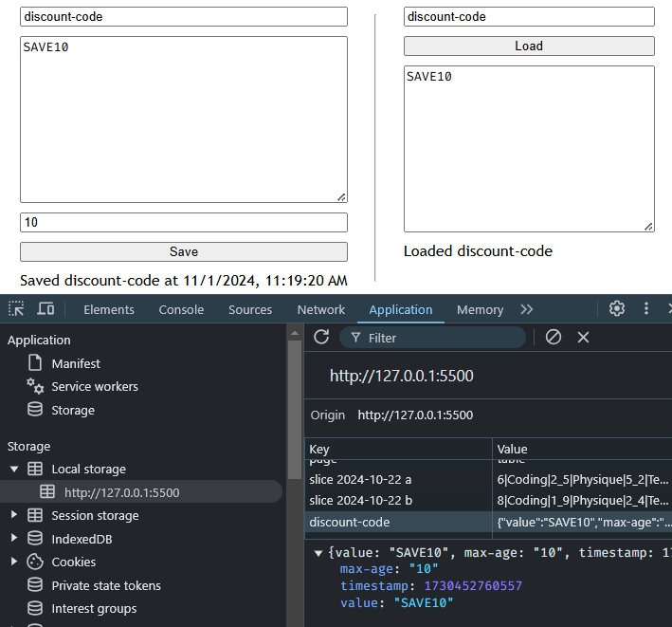Click the right loaded SAVE10 textarea
Image resolution: width=672 pixels, height=627 pixels.
click(x=529, y=149)
